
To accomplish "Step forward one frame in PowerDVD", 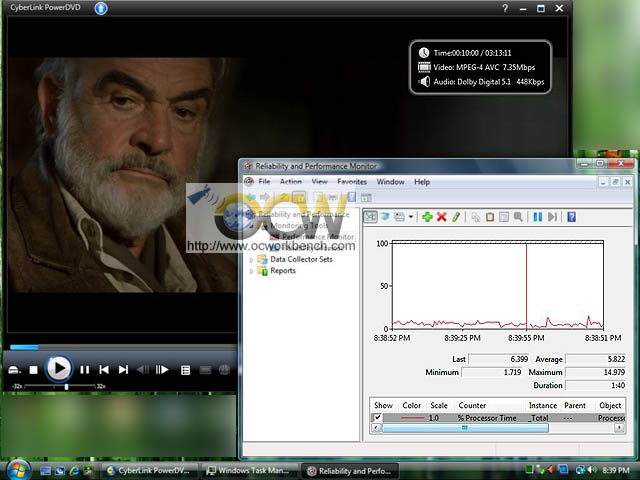I will 162,370.
